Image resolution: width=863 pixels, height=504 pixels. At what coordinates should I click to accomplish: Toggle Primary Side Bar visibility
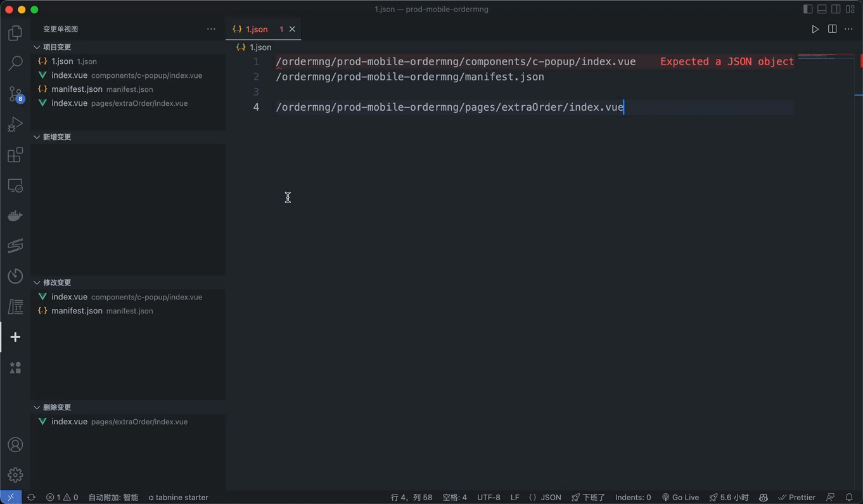click(808, 9)
